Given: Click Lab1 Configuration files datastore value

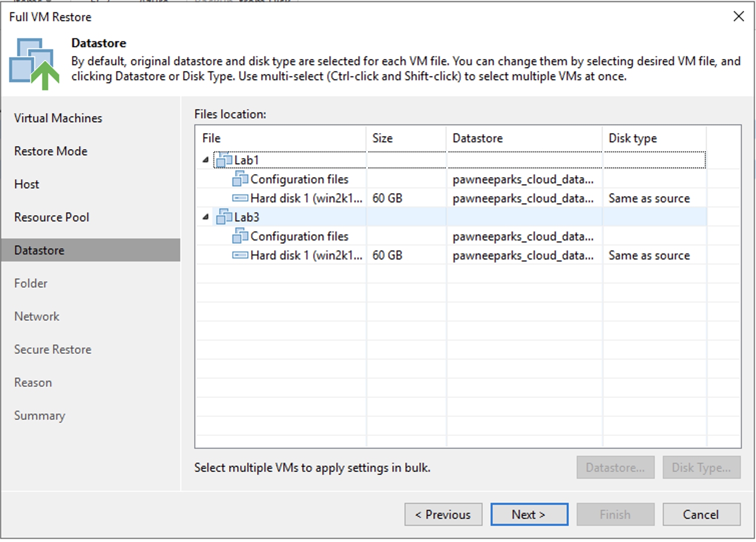Looking at the screenshot, I should 523,179.
